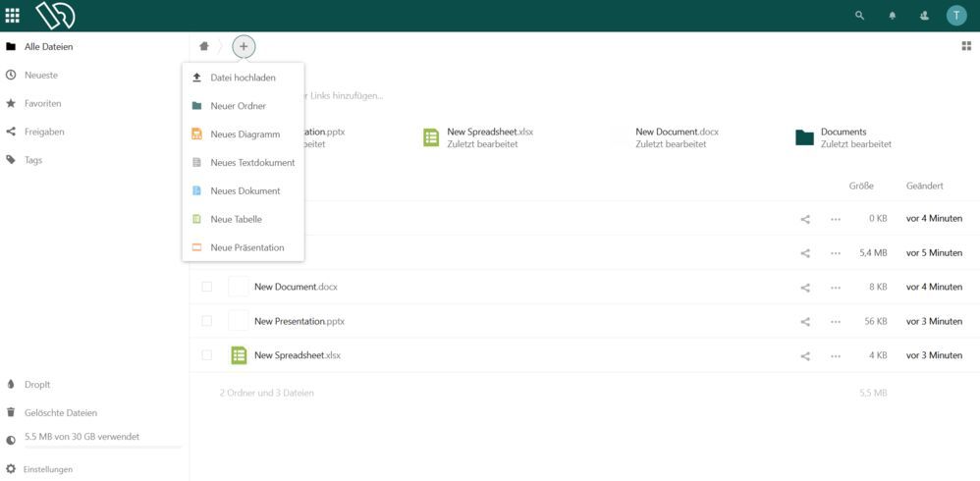Click share icon for New Document.docx
This screenshot has width=980, height=481.
805,288
